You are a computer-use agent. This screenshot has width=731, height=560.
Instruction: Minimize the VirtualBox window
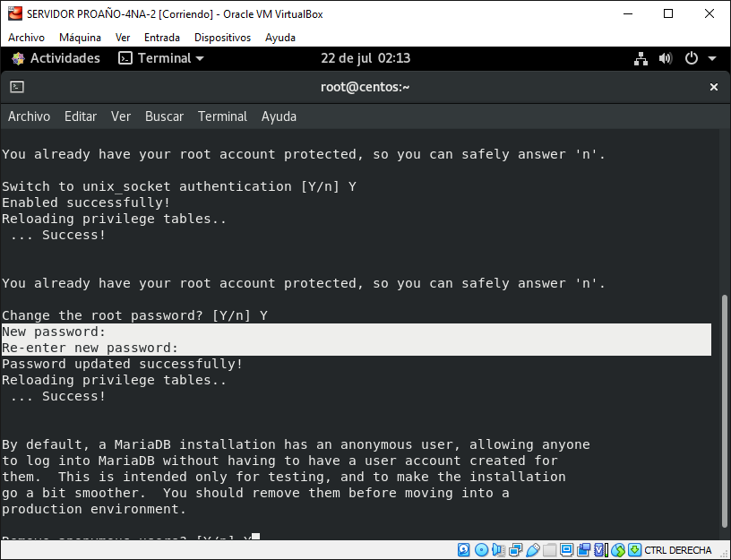tap(628, 14)
